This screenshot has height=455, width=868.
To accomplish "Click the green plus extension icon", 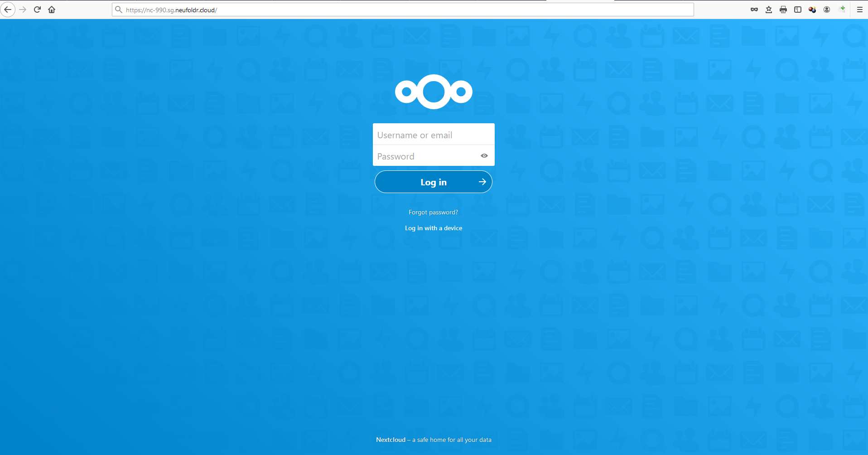I will [842, 9].
